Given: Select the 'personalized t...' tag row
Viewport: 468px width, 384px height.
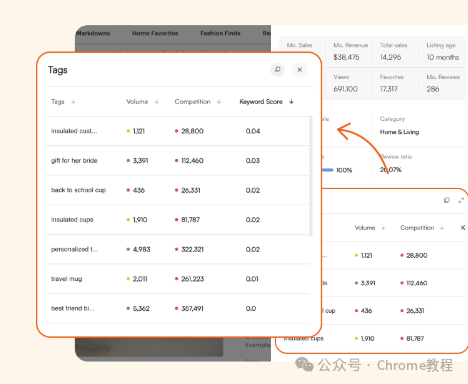Looking at the screenshot, I should coord(178,249).
